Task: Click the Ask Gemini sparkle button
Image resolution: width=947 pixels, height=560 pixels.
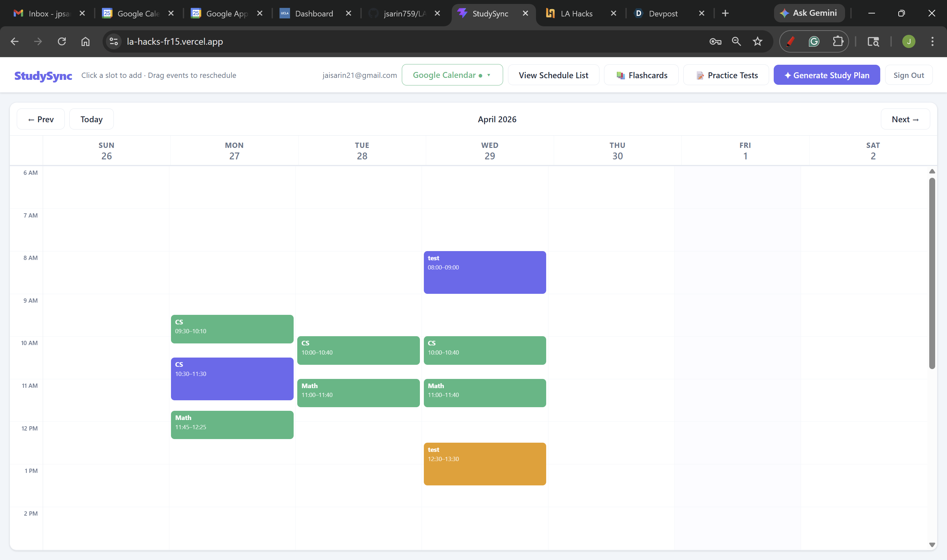Action: tap(809, 13)
